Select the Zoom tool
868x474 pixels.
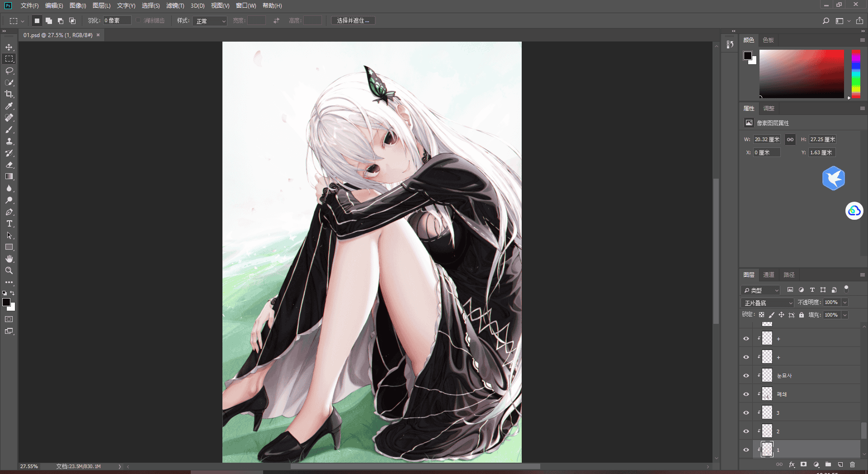tap(9, 270)
